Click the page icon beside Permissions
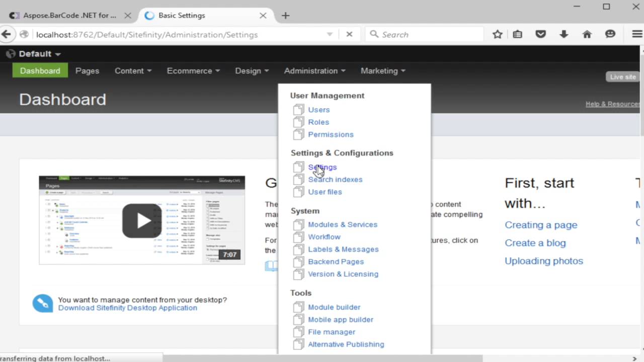 pos(299,134)
